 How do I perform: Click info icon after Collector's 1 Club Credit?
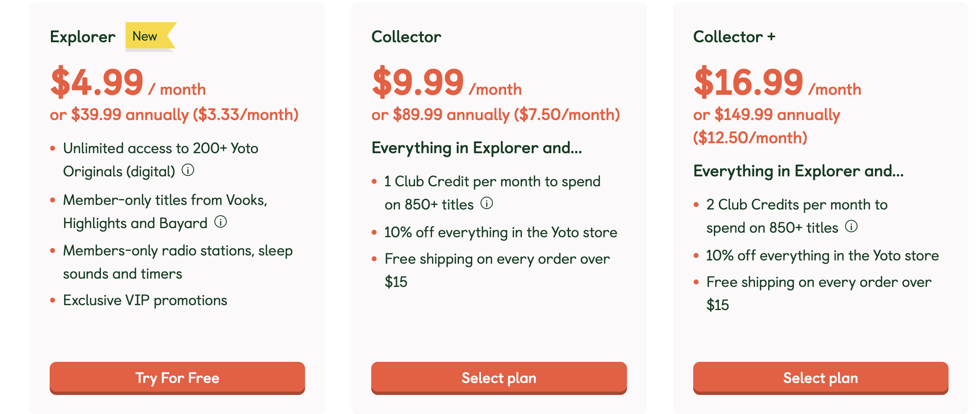pos(487,203)
